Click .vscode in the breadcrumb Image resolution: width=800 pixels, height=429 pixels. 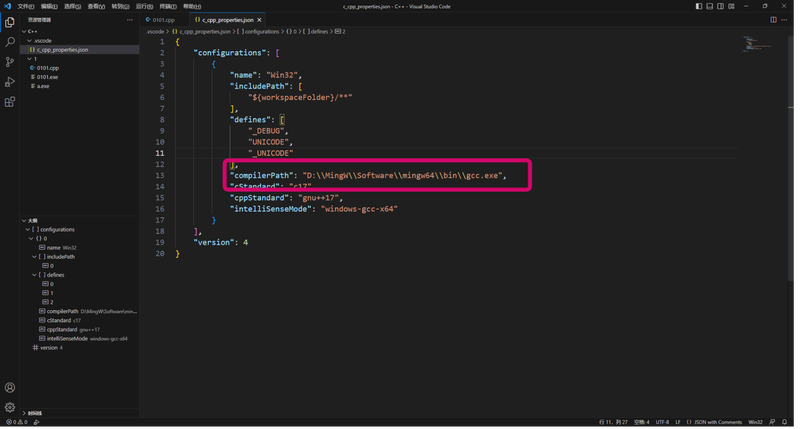coord(155,32)
